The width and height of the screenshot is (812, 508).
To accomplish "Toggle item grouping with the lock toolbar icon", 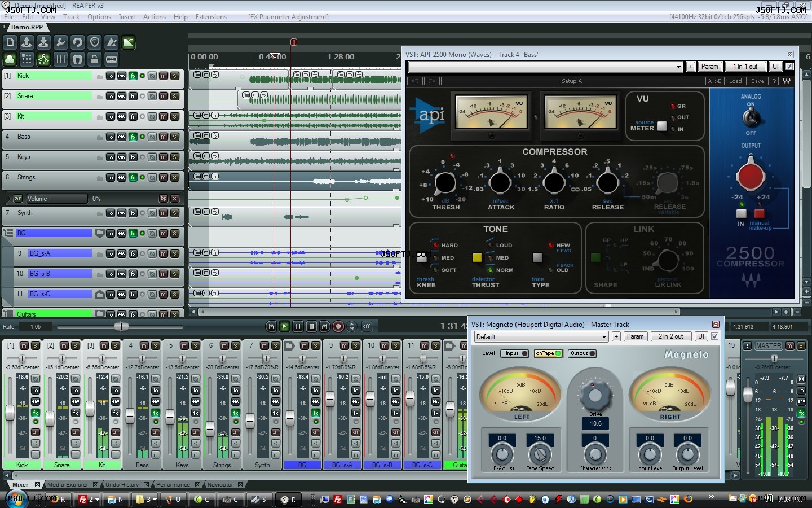I will click(94, 59).
